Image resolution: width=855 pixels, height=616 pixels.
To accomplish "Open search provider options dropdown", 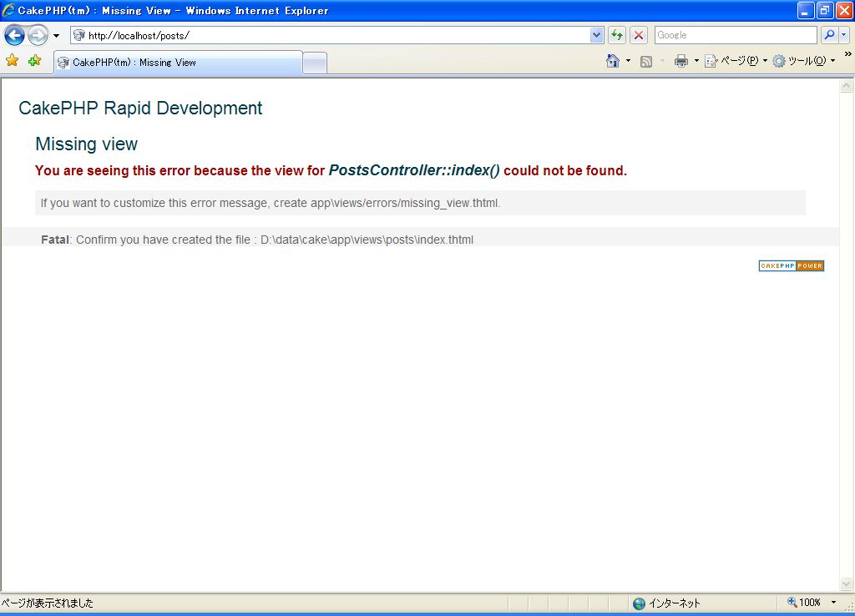I will pyautogui.click(x=844, y=35).
